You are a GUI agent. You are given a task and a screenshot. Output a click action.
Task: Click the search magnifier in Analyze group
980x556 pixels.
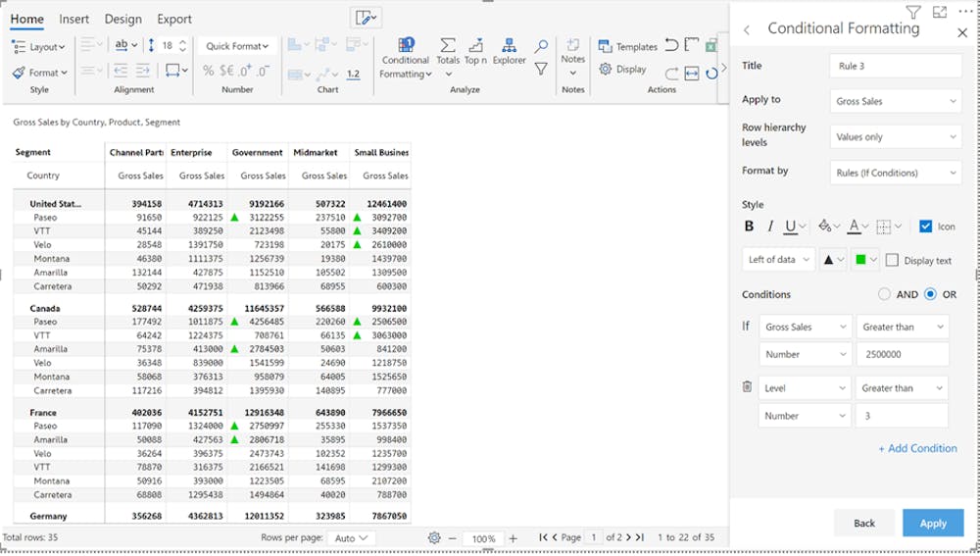tap(541, 46)
